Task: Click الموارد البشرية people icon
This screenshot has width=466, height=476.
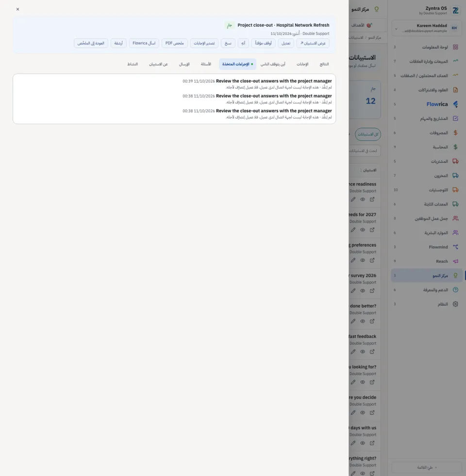Action: pyautogui.click(x=455, y=233)
